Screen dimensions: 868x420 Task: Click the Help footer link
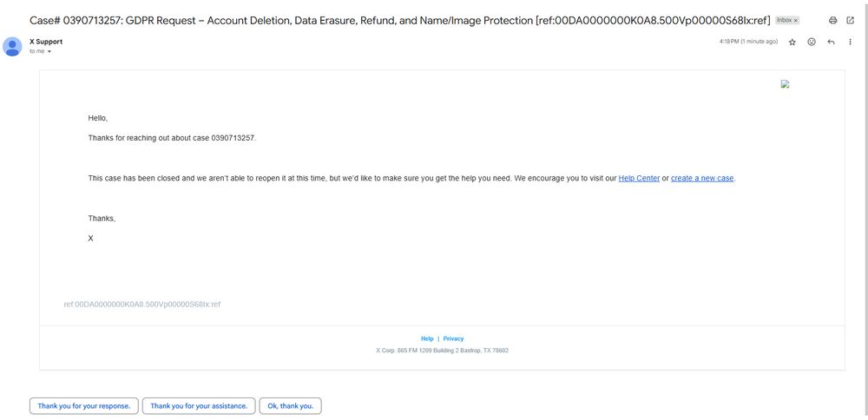427,338
